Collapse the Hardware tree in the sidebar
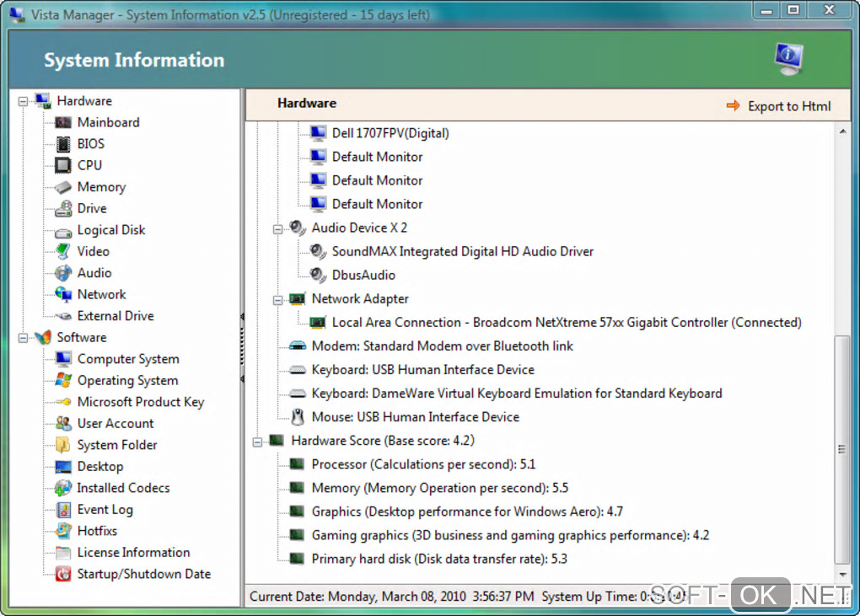 (x=23, y=101)
